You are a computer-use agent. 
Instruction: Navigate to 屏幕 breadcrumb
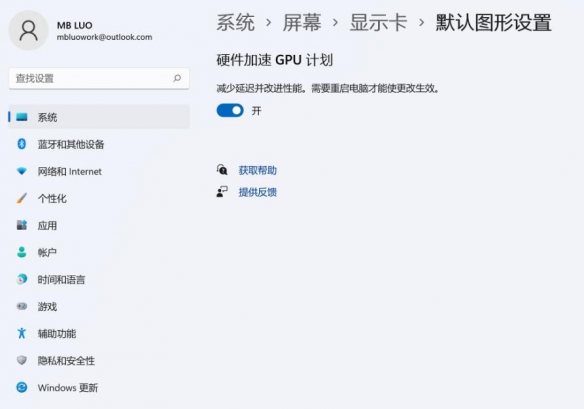(302, 23)
